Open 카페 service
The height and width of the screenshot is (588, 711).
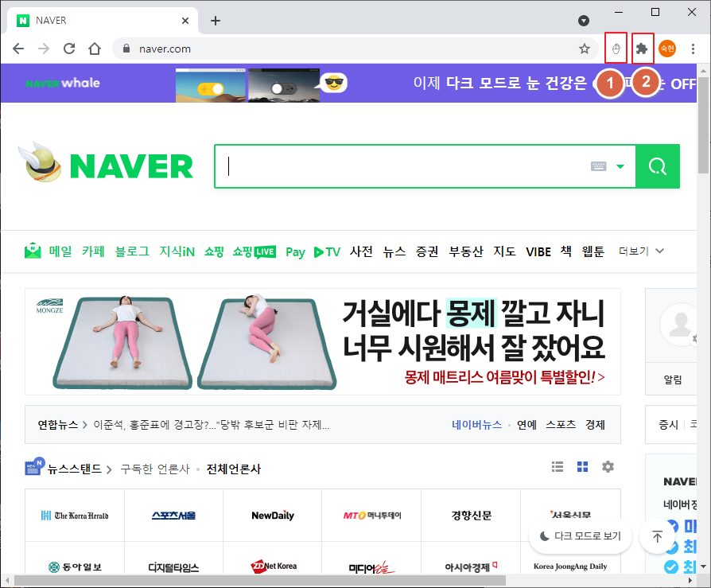click(x=93, y=251)
